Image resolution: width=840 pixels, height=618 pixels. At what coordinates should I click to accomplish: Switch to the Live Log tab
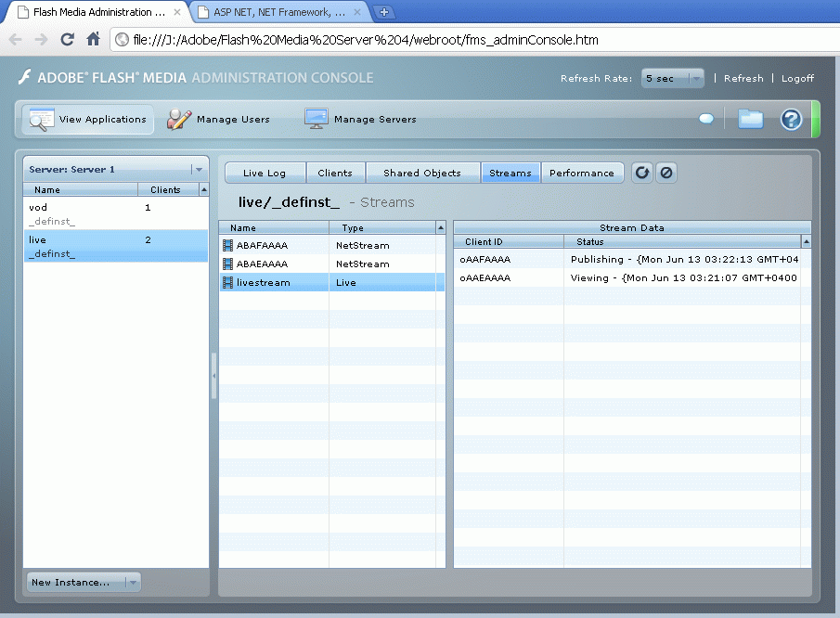click(265, 173)
